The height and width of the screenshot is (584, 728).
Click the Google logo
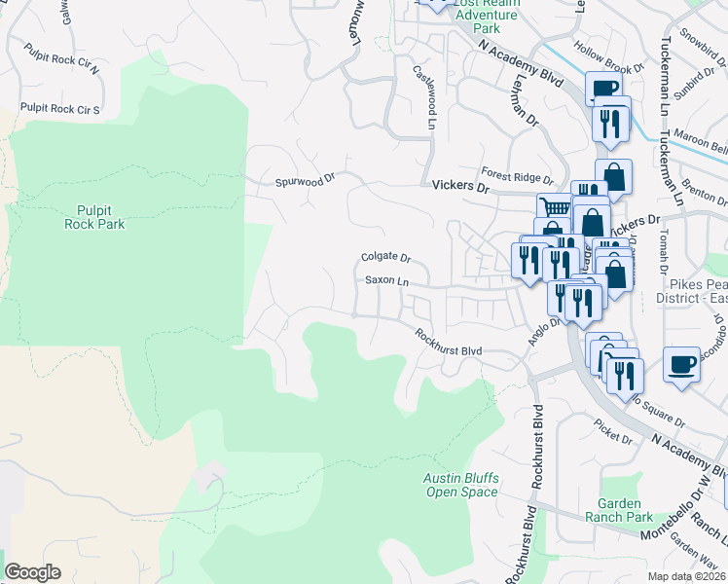tap(32, 572)
